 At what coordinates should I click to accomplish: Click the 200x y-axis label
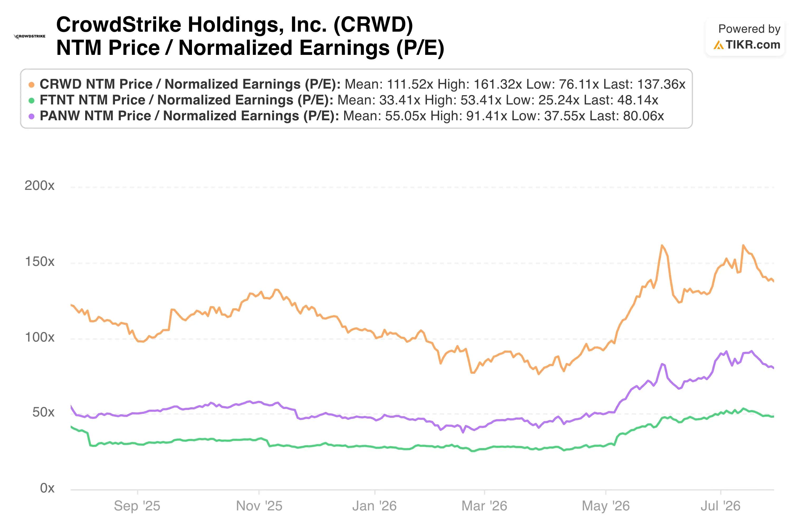(x=39, y=186)
